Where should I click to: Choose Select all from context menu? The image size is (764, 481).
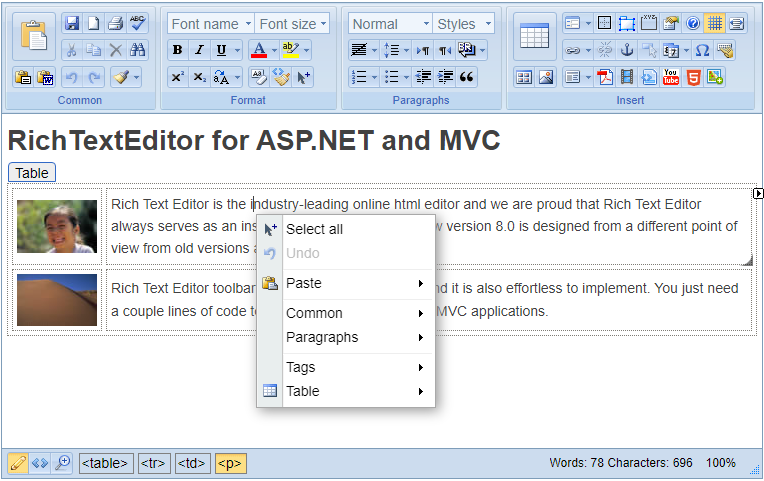point(314,229)
